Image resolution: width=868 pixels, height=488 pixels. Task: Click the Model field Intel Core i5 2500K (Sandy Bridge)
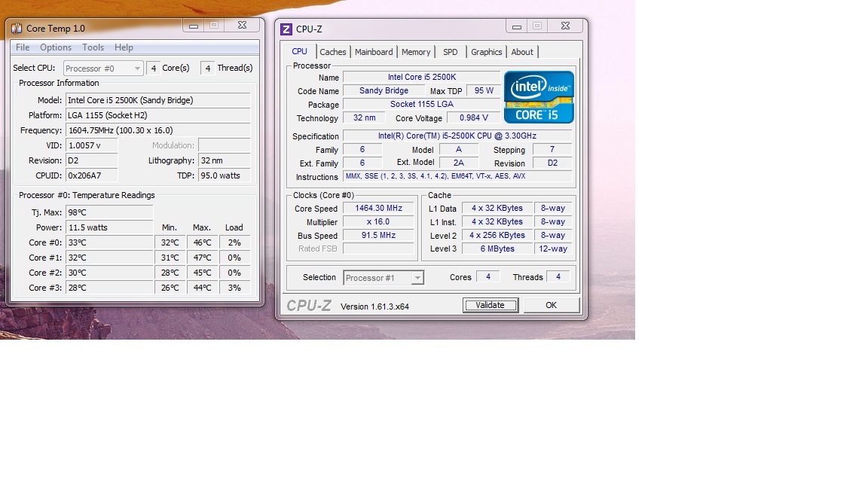(157, 100)
